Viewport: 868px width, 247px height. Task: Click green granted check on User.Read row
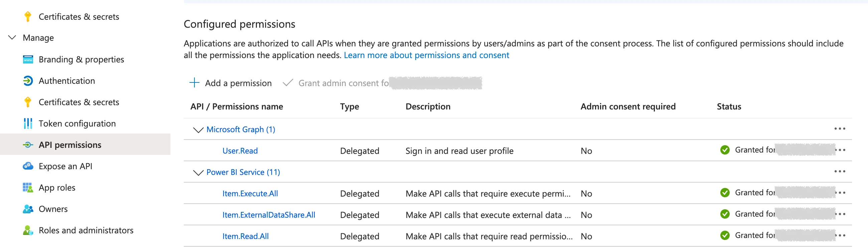725,150
